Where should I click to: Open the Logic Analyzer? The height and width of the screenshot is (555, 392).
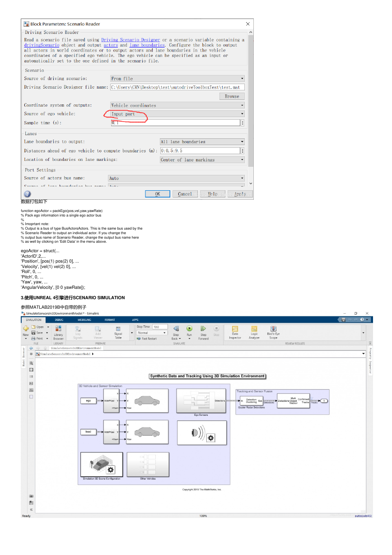coord(254,332)
